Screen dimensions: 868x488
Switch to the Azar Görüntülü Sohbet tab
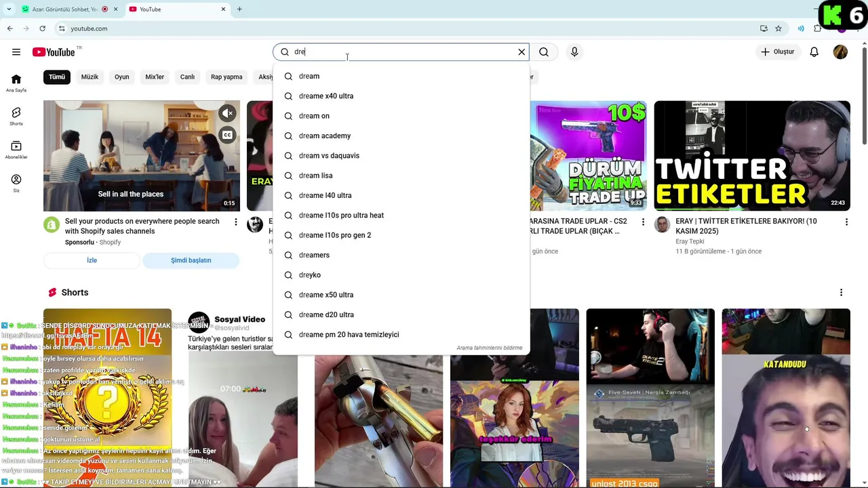[x=68, y=9]
